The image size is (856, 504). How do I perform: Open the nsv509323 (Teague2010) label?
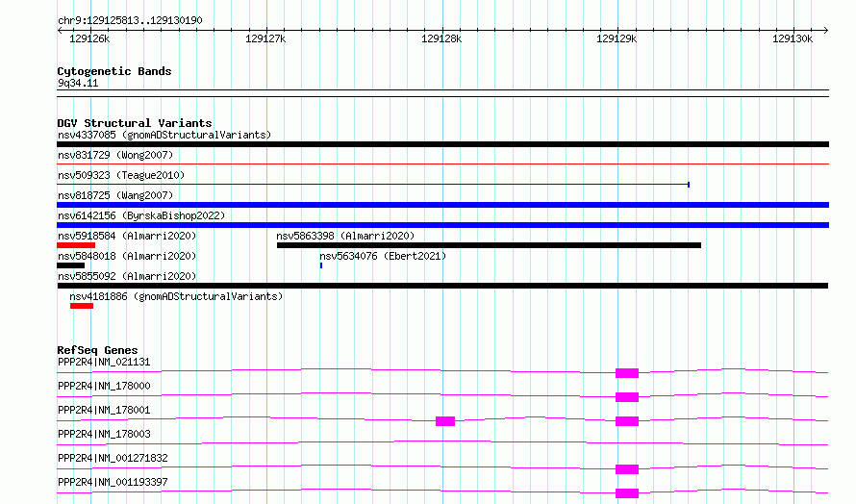[121, 175]
